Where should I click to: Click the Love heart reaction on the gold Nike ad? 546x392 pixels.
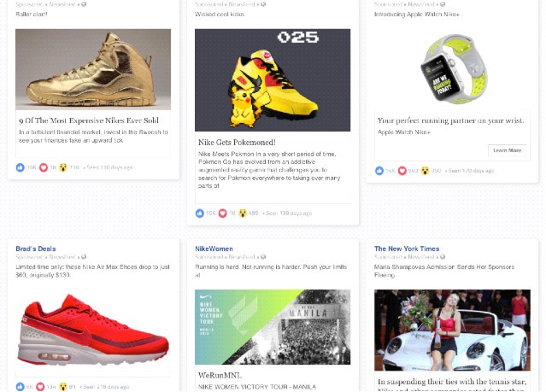[44, 167]
